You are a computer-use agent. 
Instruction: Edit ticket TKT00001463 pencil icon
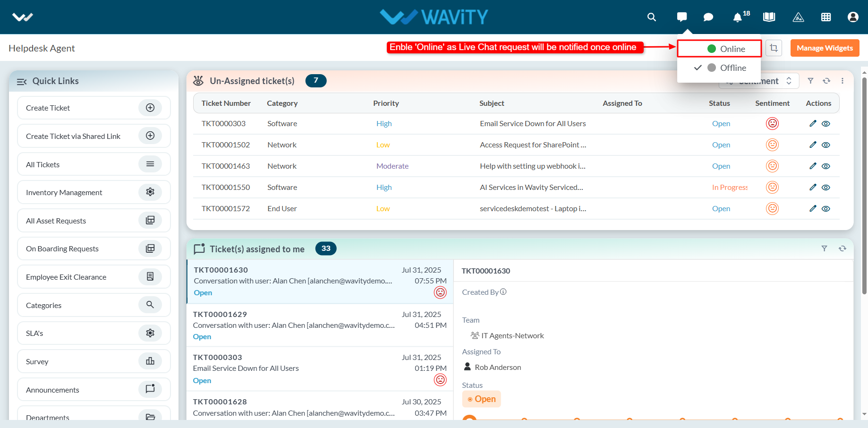813,166
